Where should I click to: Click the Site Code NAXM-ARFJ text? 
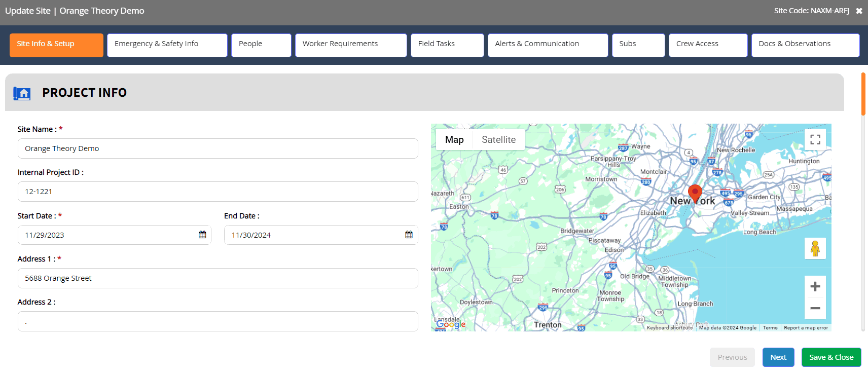point(811,11)
